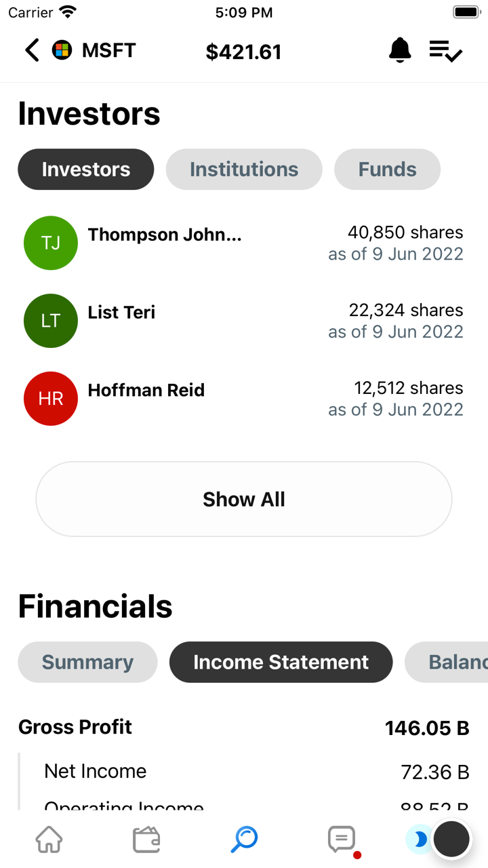Expand the Gross Profit row
The height and width of the screenshot is (868, 488).
pos(244,728)
